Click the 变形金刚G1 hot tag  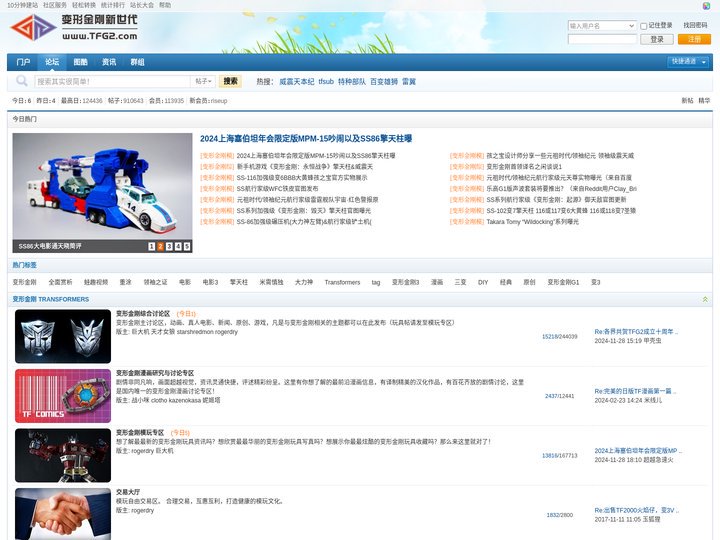pos(563,282)
